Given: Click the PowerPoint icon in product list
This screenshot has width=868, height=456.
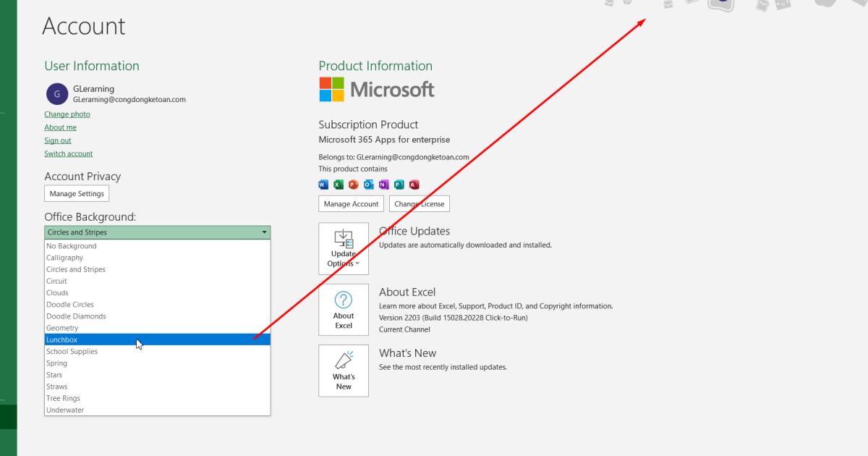Looking at the screenshot, I should 352,185.
